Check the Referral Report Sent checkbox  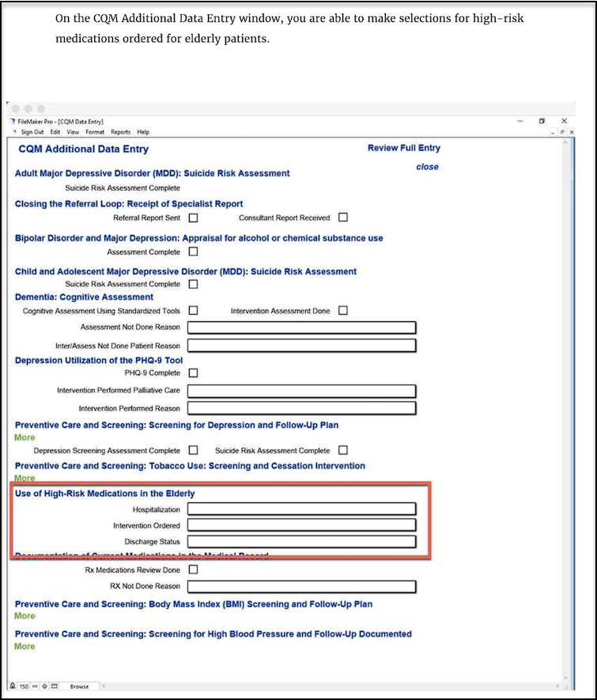pos(193,218)
